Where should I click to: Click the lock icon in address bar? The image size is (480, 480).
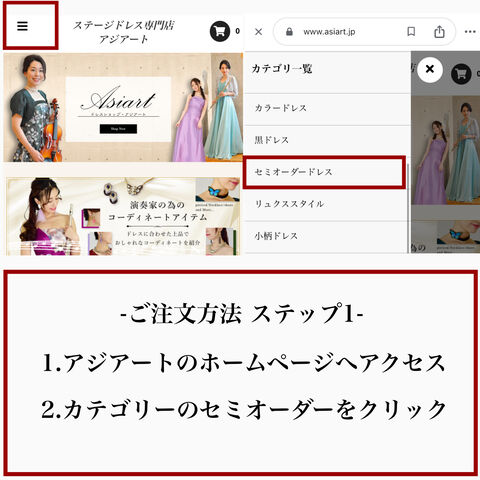(x=289, y=32)
